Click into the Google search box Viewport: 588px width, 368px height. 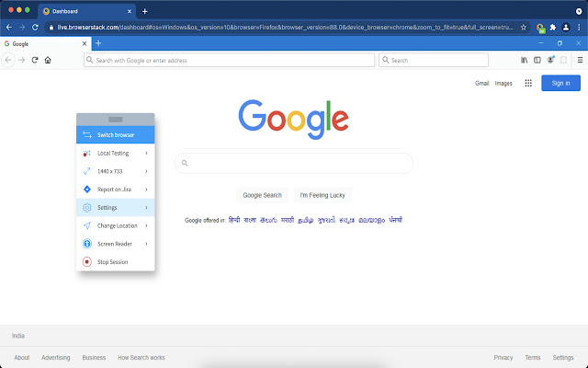pos(294,163)
